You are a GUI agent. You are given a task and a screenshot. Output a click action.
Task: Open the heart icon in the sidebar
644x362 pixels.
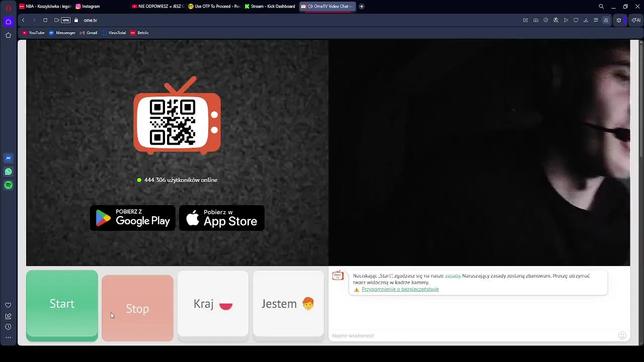[8, 305]
